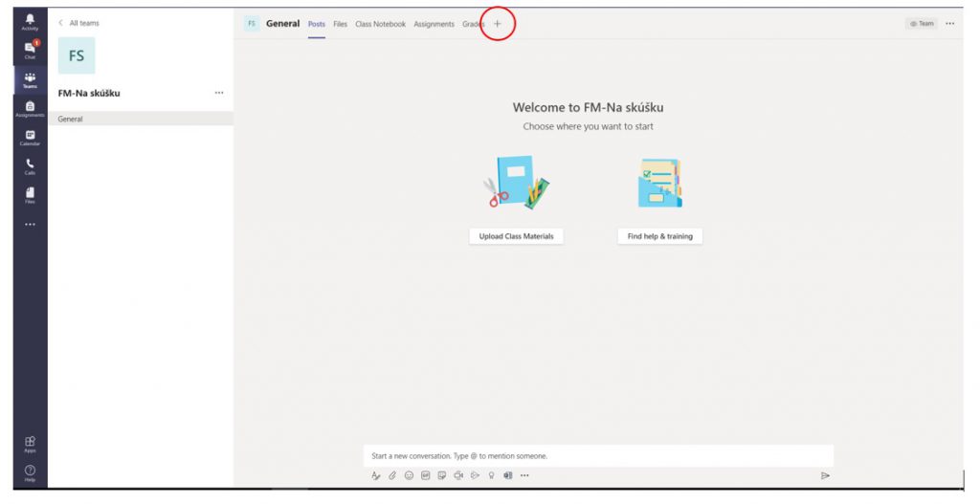Open Chat with the unread badge
Viewport: 980px width, 504px height.
tap(30, 50)
